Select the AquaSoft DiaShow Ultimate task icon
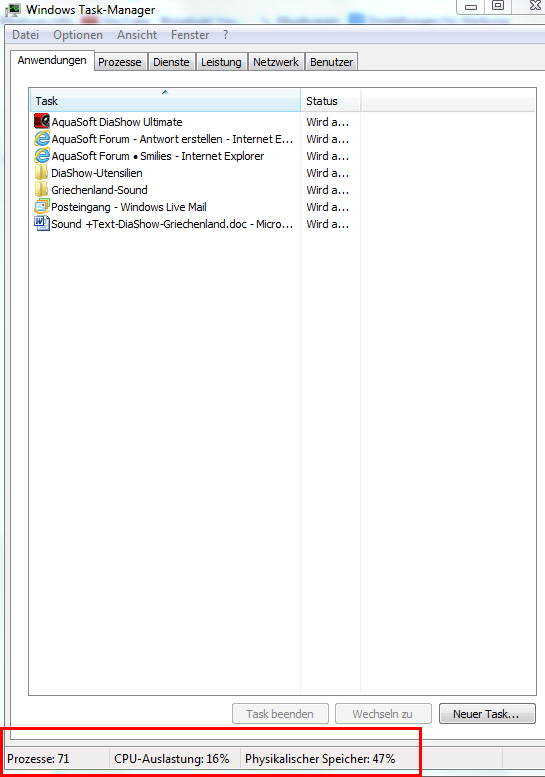The image size is (545, 777). [x=42, y=121]
